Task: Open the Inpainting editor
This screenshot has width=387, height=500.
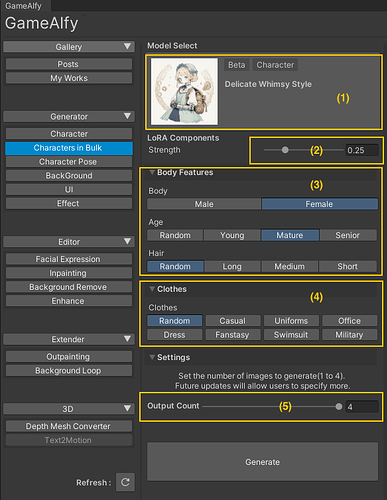Action: 69,273
